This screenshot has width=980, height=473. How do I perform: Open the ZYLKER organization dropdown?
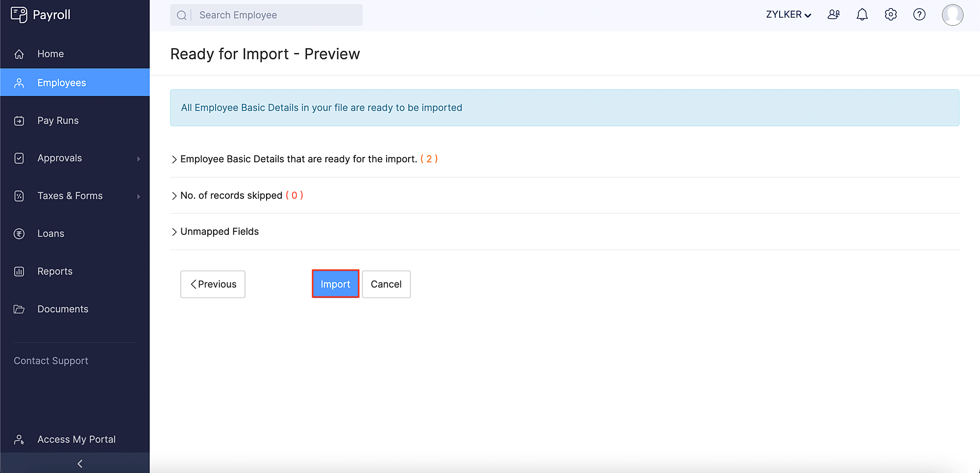[788, 15]
